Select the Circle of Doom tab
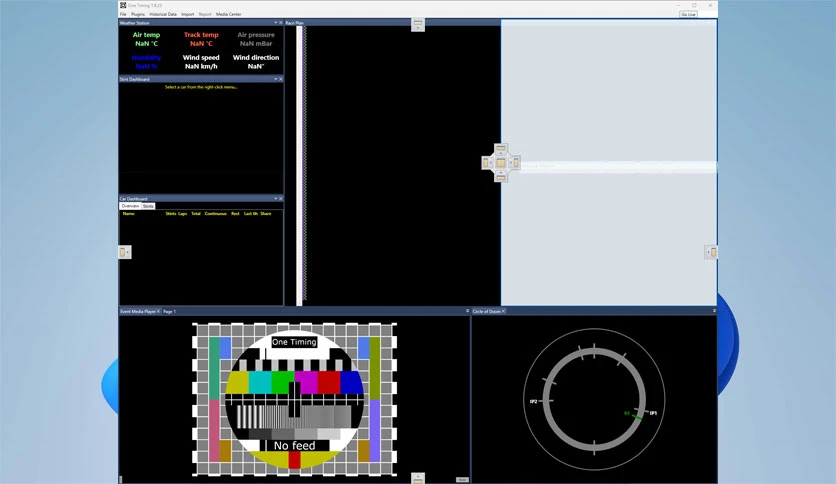 coord(487,311)
